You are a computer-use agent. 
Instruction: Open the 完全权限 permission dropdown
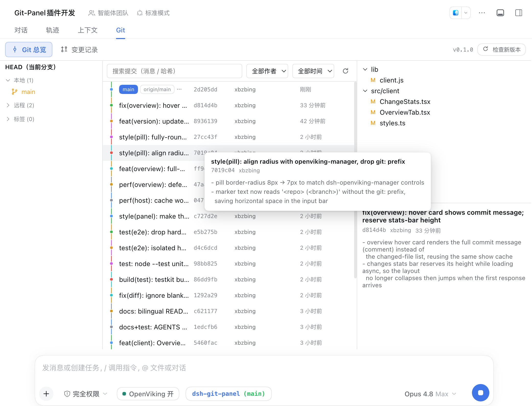(x=86, y=394)
